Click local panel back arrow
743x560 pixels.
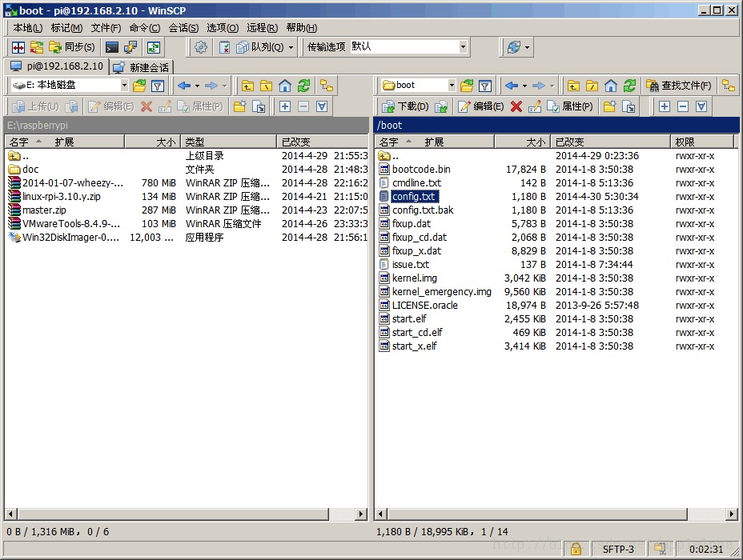(x=184, y=86)
